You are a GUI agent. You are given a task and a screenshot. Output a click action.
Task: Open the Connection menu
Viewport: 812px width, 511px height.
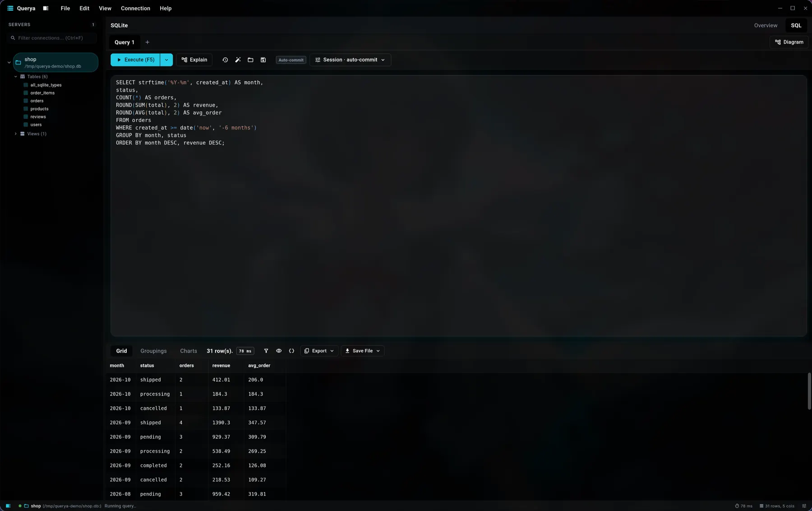(135, 8)
